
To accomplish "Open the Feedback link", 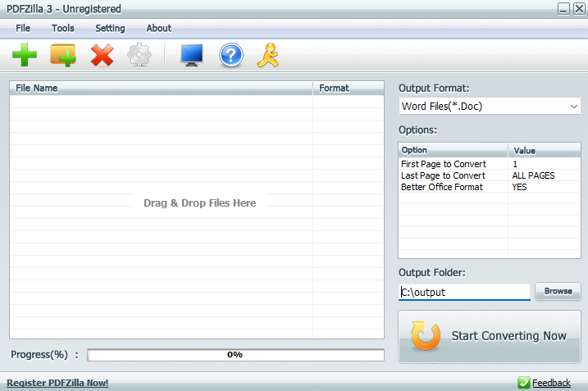I will point(551,383).
